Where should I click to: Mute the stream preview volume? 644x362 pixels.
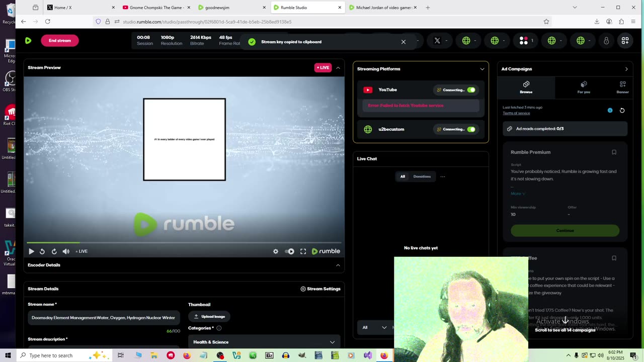pos(66,251)
